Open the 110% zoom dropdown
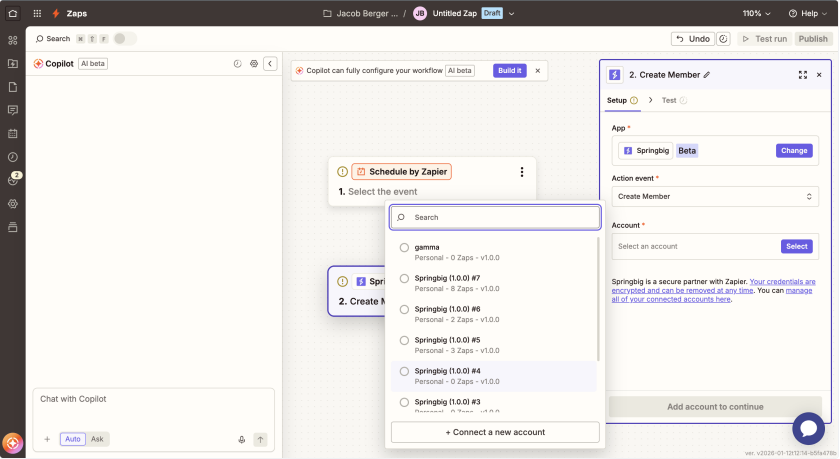The height and width of the screenshot is (459, 840). point(756,13)
